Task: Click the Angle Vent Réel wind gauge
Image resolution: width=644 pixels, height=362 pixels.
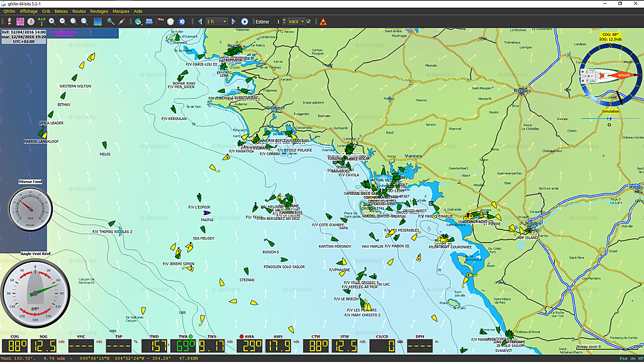Action: point(35,293)
